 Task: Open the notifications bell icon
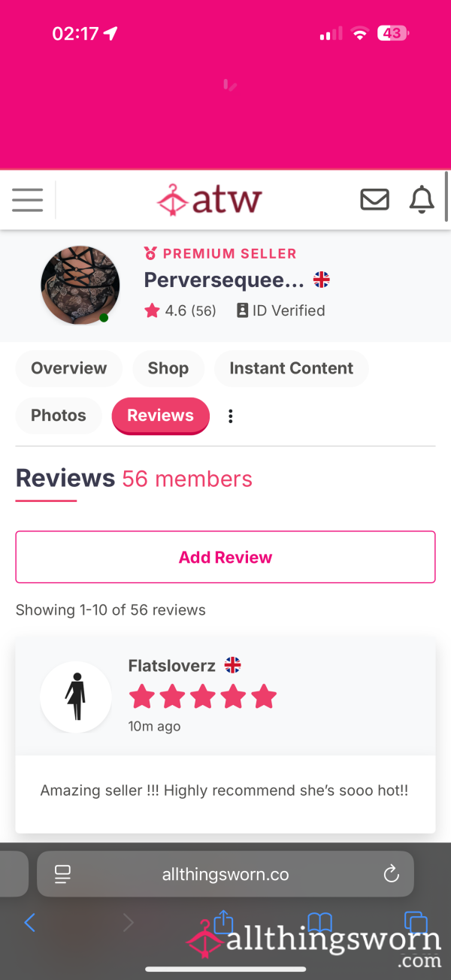coord(422,200)
